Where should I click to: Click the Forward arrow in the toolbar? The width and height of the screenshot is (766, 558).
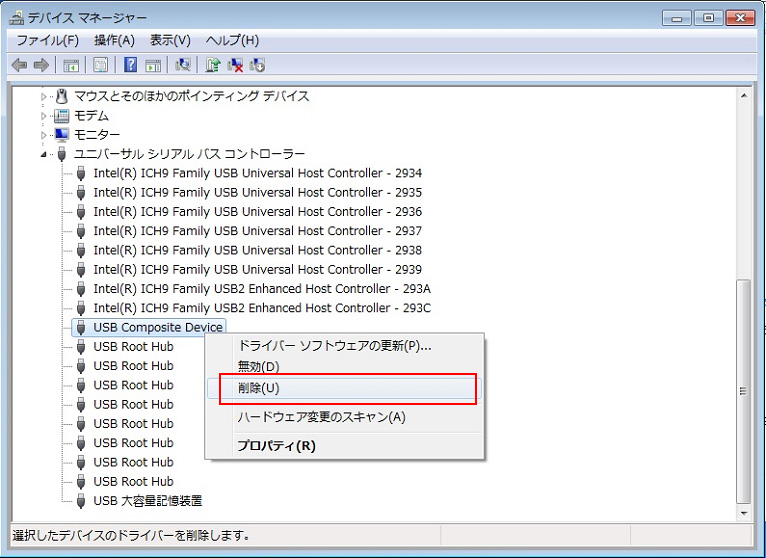[41, 64]
